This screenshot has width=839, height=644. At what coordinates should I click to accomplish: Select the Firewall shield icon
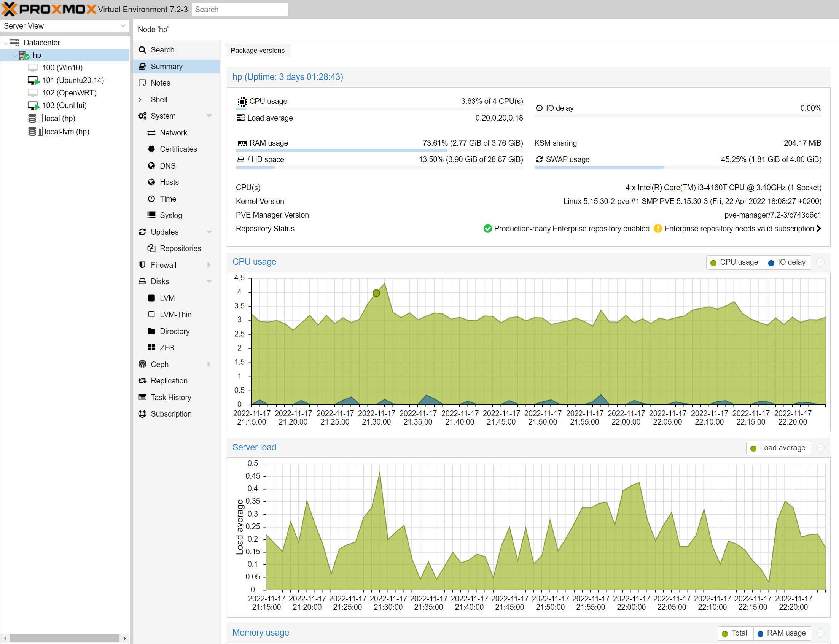[x=142, y=265]
